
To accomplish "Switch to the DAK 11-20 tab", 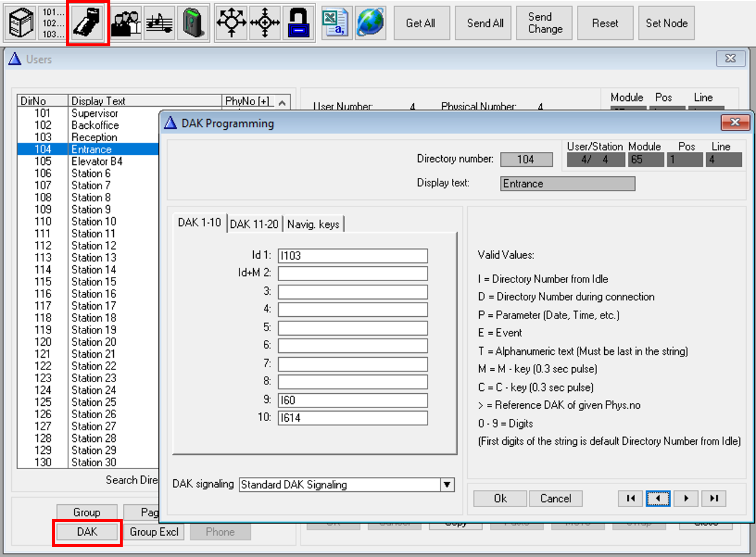I will pyautogui.click(x=254, y=224).
